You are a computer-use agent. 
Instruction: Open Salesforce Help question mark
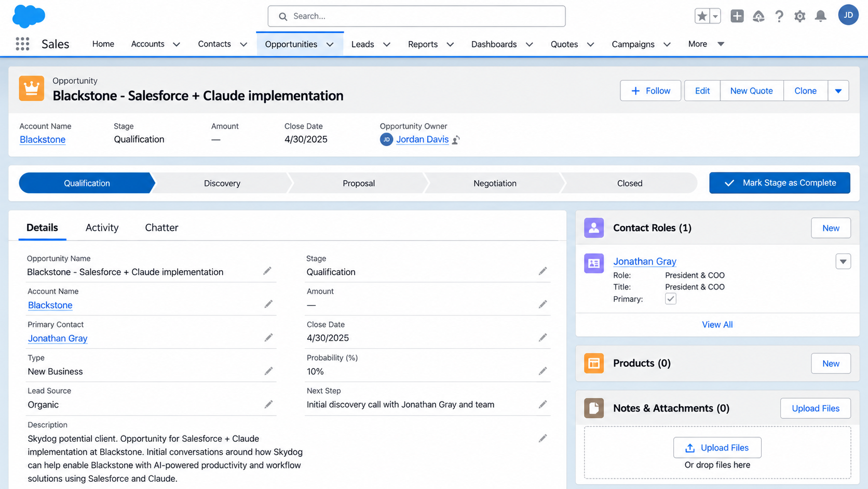pos(779,16)
